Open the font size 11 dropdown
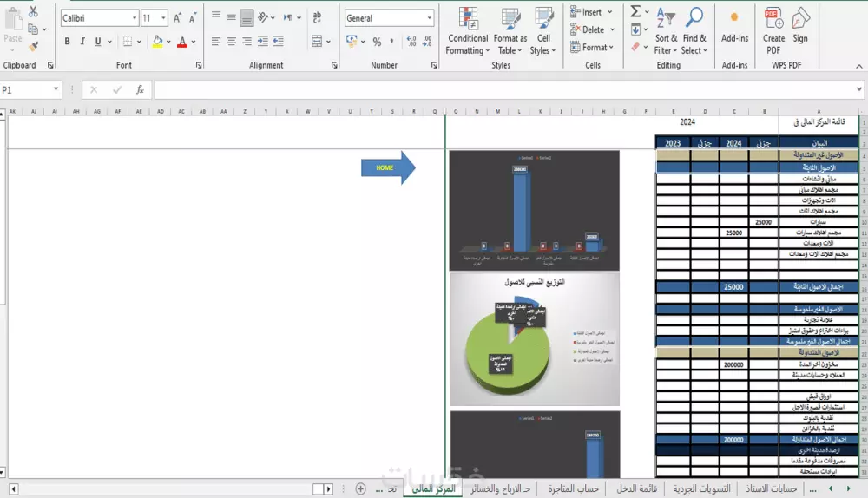This screenshot has width=868, height=498. click(163, 18)
